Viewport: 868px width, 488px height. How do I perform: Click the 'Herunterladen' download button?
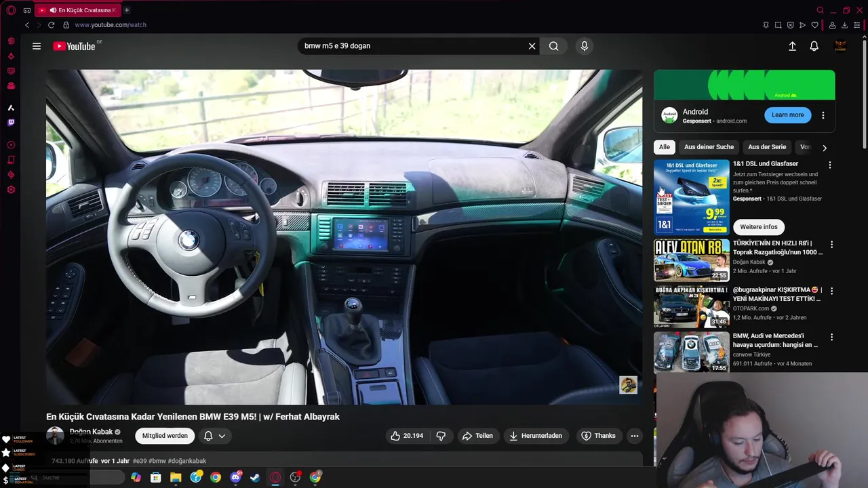pyautogui.click(x=536, y=436)
